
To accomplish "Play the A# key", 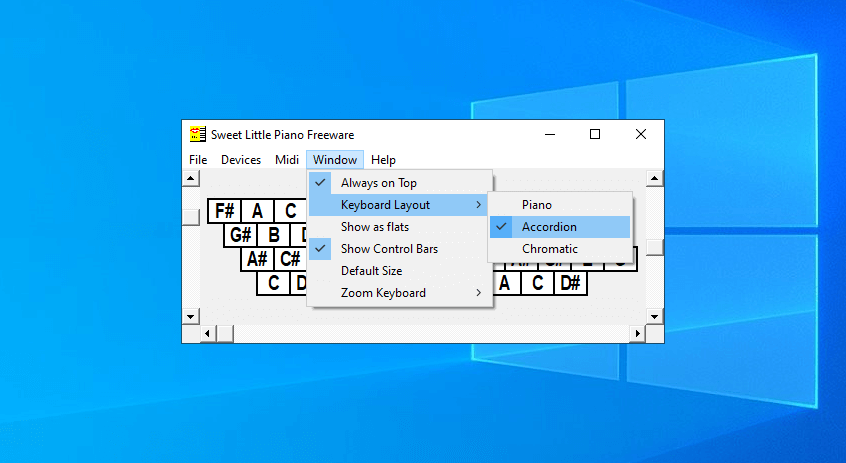I will tap(257, 259).
